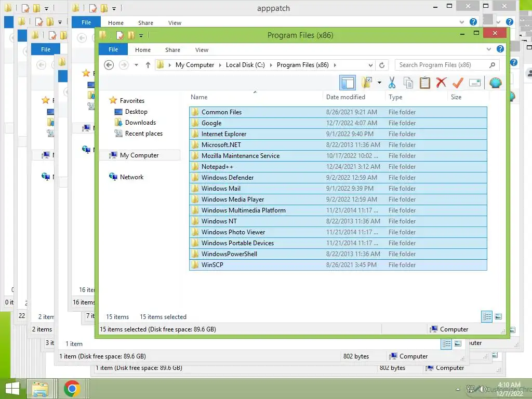Select the Windows NT folder
Viewport: 532px width, 399px height.
pyautogui.click(x=338, y=221)
